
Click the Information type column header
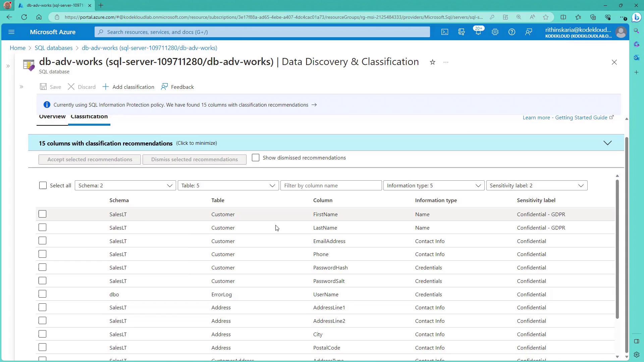click(x=436, y=200)
